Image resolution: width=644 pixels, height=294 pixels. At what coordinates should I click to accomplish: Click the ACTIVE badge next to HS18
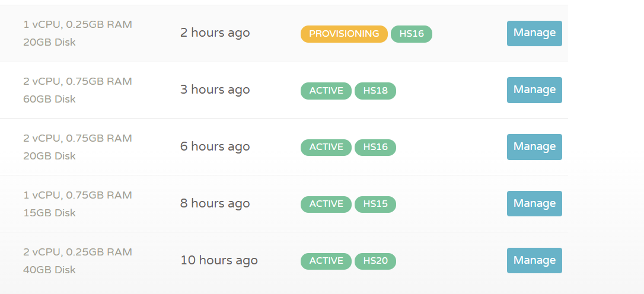tap(326, 91)
